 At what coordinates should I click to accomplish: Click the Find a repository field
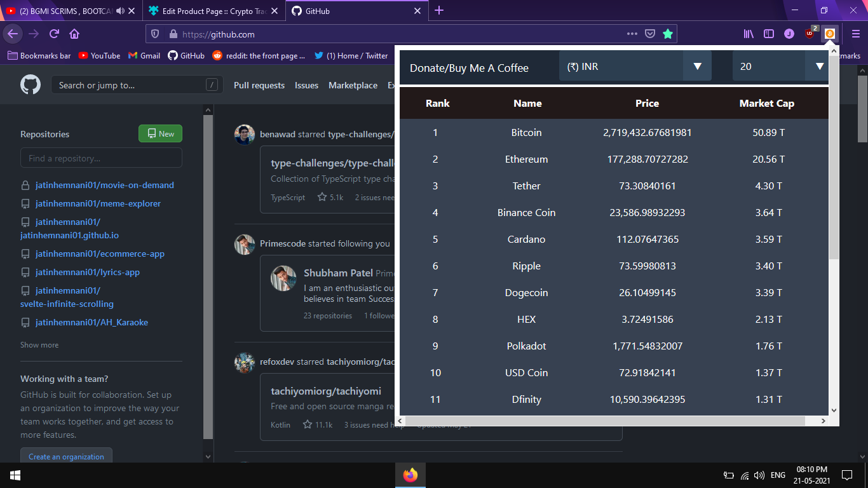pyautogui.click(x=101, y=158)
